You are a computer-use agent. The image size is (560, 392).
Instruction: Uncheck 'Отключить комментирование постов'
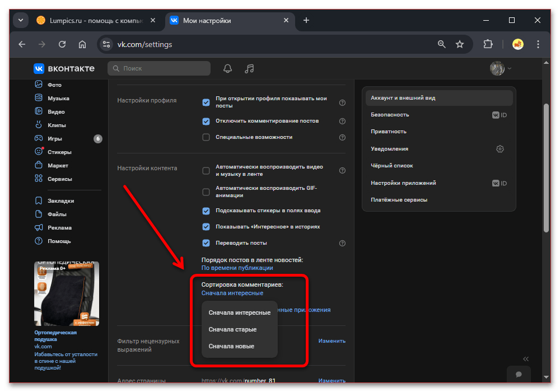pyautogui.click(x=206, y=122)
